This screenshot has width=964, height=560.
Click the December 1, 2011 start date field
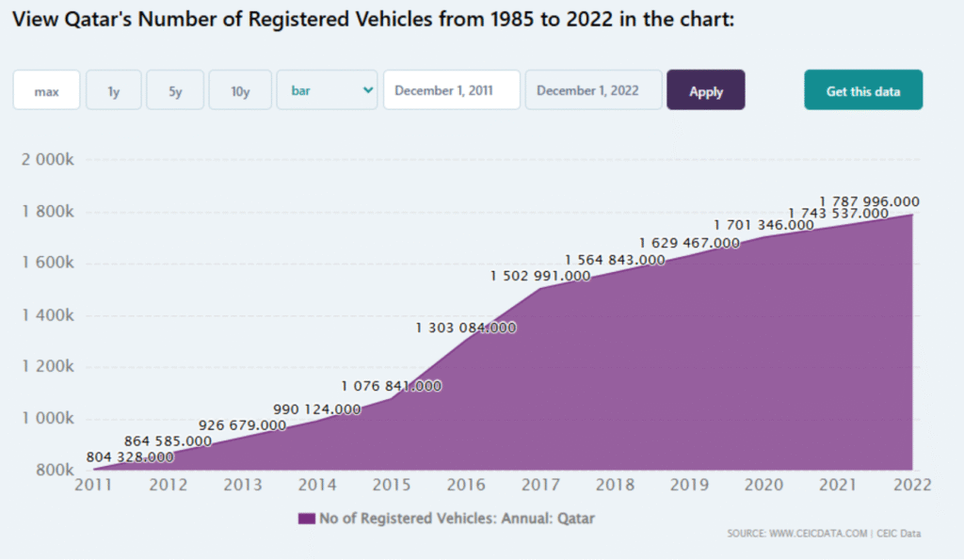coord(451,90)
